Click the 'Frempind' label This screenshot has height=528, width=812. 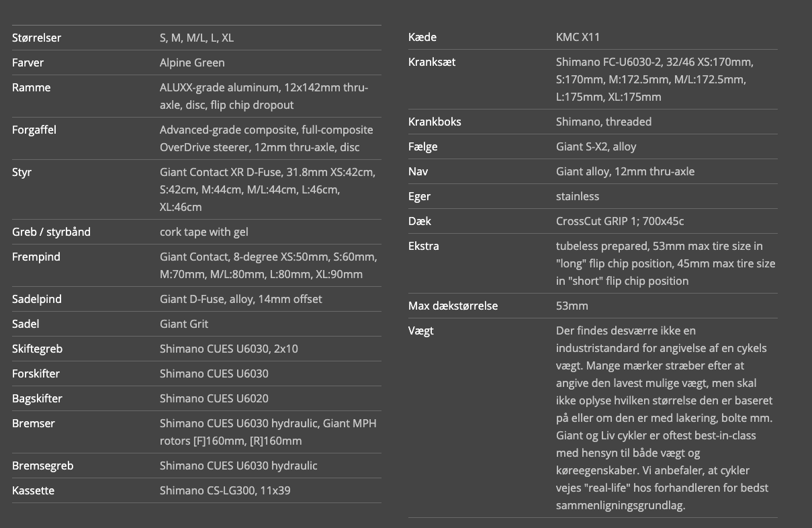pos(36,257)
